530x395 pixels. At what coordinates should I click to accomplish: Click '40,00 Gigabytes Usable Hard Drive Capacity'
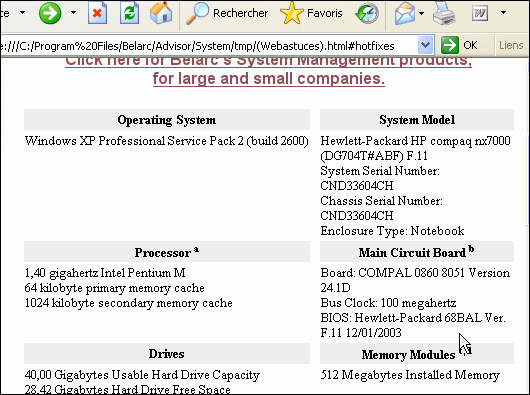[x=142, y=375]
